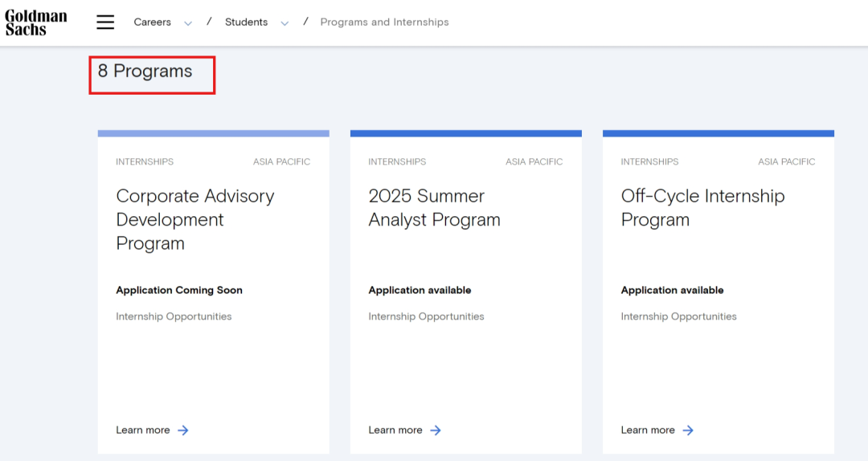This screenshot has width=868, height=461.
Task: Open Learn more for Off-Cycle Internship Program
Action: pyautogui.click(x=648, y=430)
